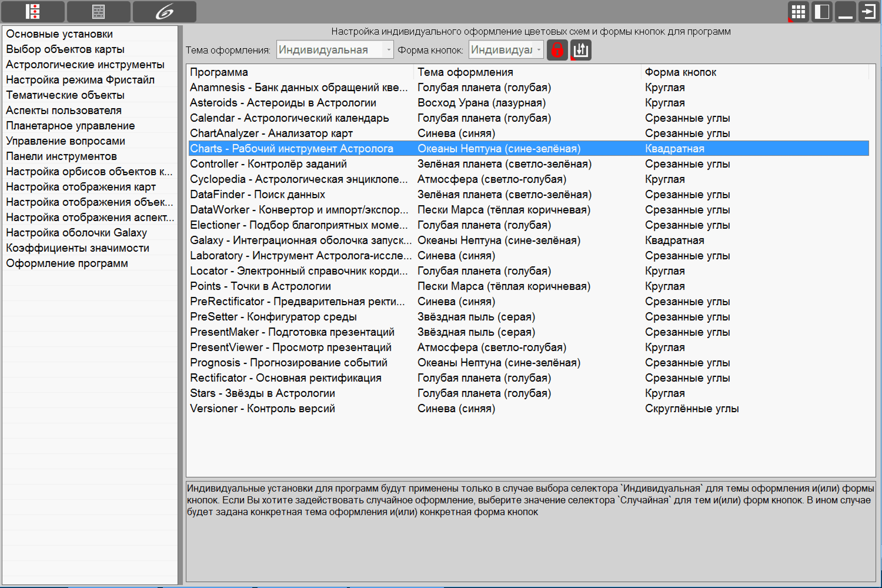882x588 pixels.
Task: Select Основные установки in the left menu
Action: click(59, 34)
